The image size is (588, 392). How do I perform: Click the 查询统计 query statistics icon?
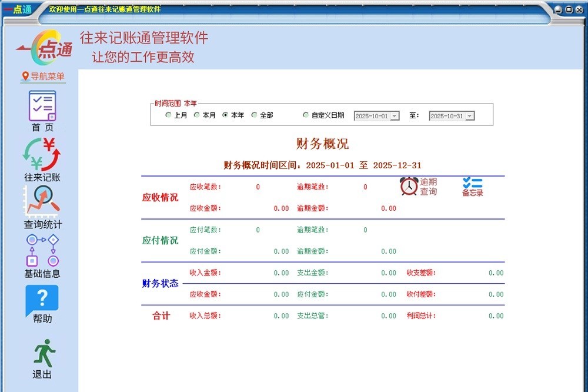[x=42, y=201]
